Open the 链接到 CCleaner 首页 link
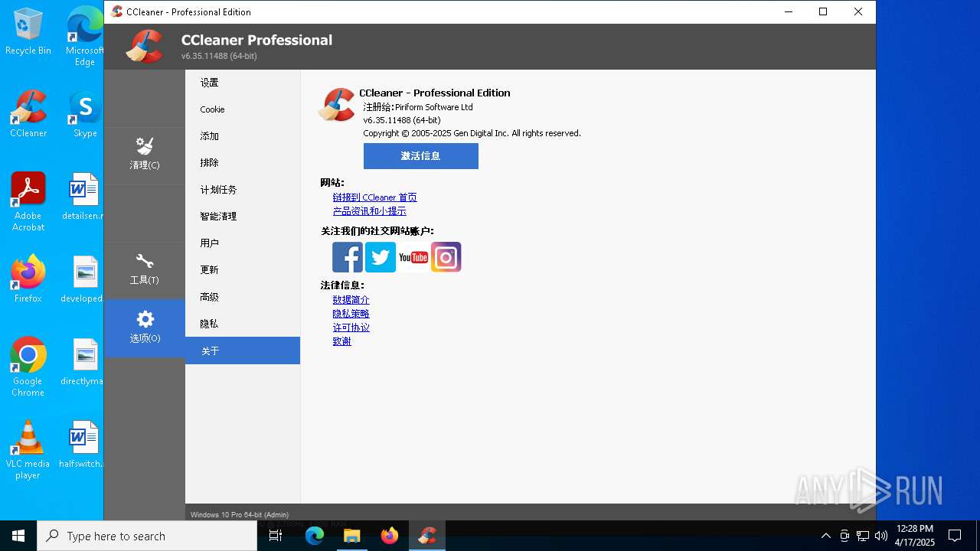This screenshot has width=980, height=551. click(x=375, y=197)
